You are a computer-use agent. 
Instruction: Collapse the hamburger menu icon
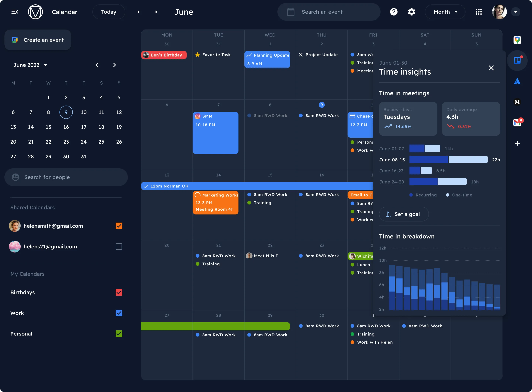click(15, 12)
